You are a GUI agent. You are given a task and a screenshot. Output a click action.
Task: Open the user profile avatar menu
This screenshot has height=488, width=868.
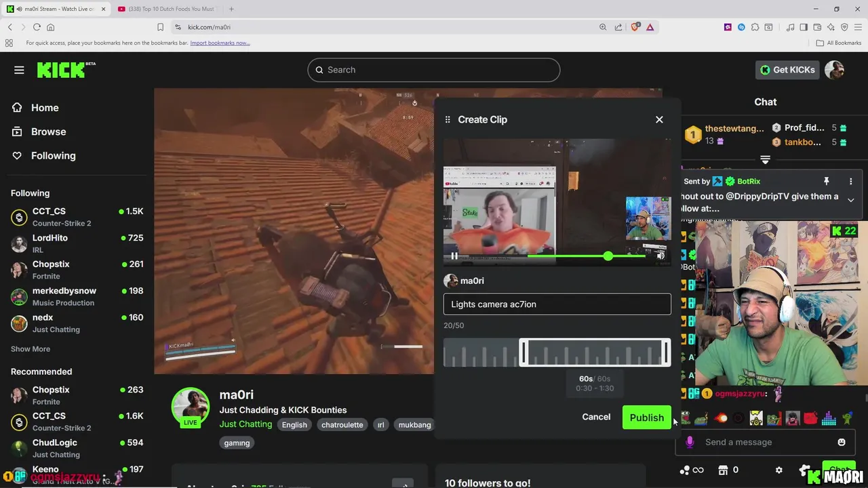click(x=835, y=70)
